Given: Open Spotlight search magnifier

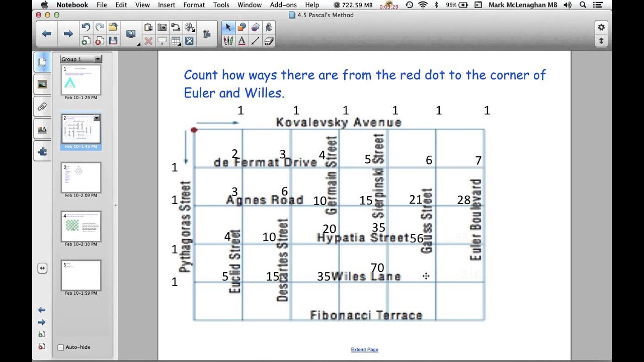Looking at the screenshot, I should (x=583, y=5).
